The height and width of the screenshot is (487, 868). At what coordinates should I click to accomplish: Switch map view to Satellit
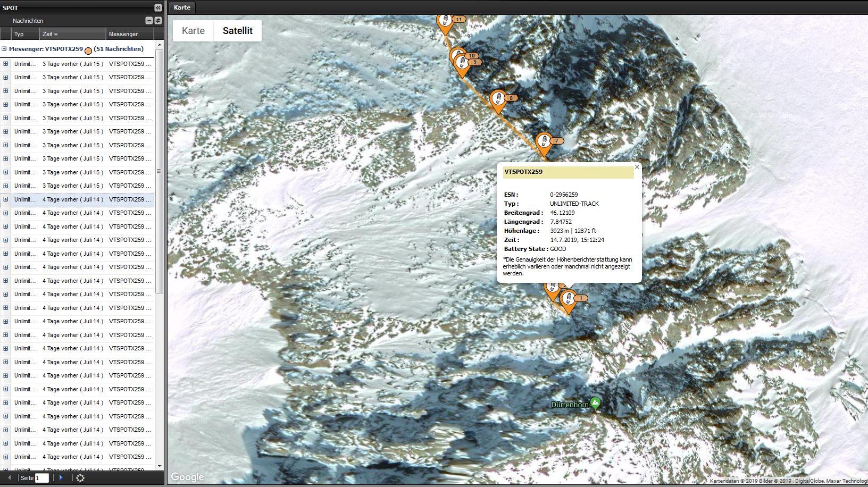(x=238, y=31)
